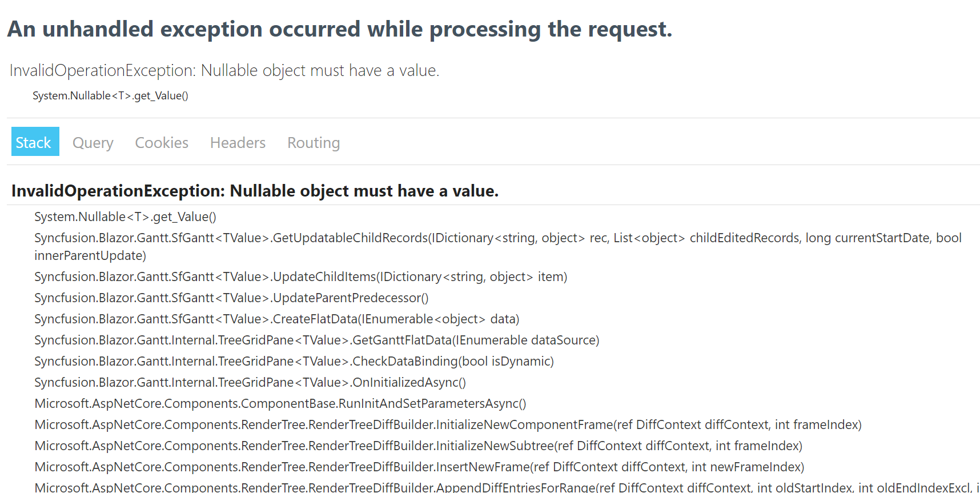Click the UpdateChildItems stack frame
The width and height of the screenshot is (980, 493).
300,277
